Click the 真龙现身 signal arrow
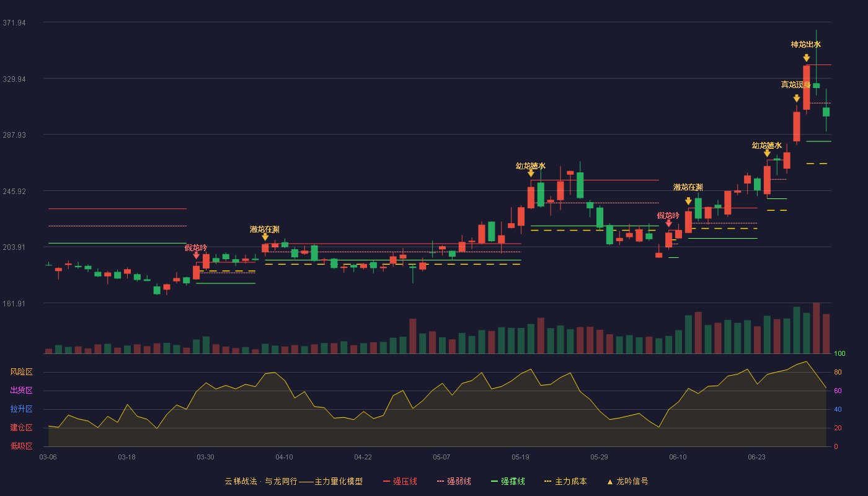 point(796,98)
